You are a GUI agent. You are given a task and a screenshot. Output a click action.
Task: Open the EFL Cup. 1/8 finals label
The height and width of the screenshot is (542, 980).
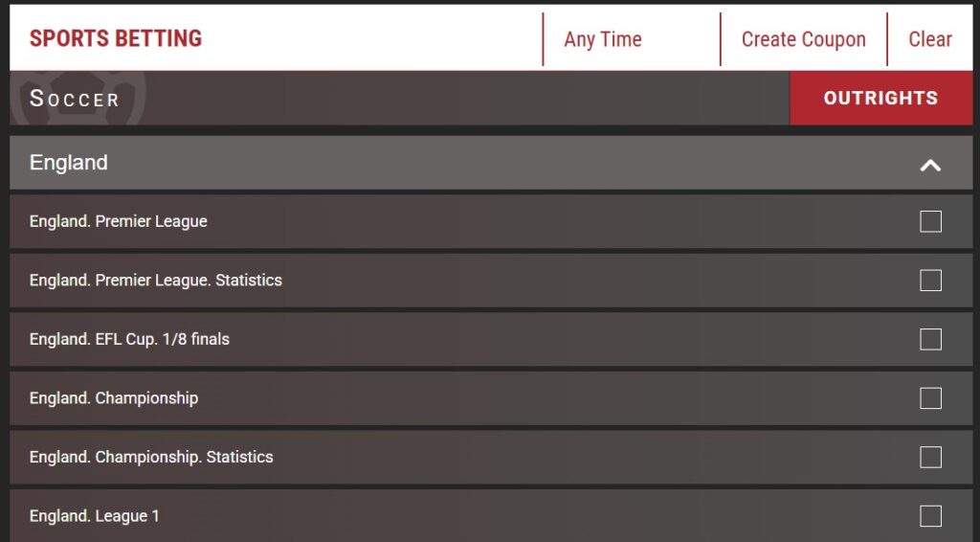[x=129, y=339]
